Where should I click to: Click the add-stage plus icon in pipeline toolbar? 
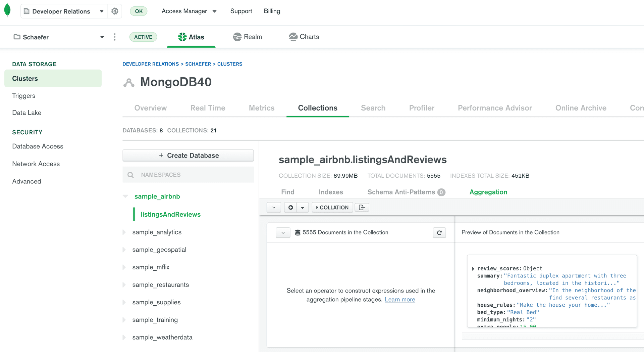point(290,207)
